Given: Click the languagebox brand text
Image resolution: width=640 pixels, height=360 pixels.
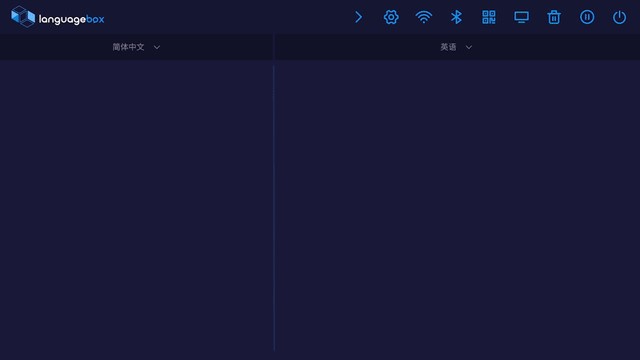Looking at the screenshot, I should 71,19.
